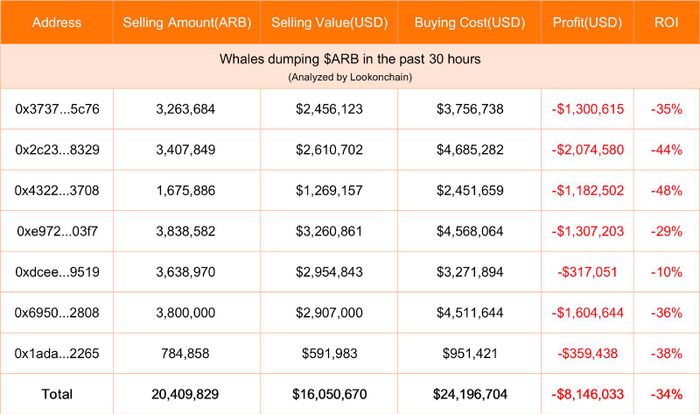Click the Profit(USD) column header
This screenshot has height=414, width=700.
tap(588, 22)
